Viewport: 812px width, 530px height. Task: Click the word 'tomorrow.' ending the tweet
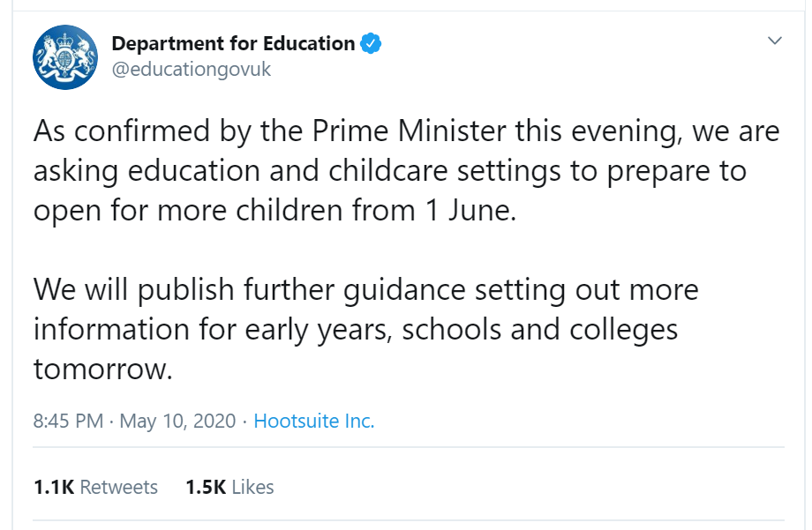(102, 369)
